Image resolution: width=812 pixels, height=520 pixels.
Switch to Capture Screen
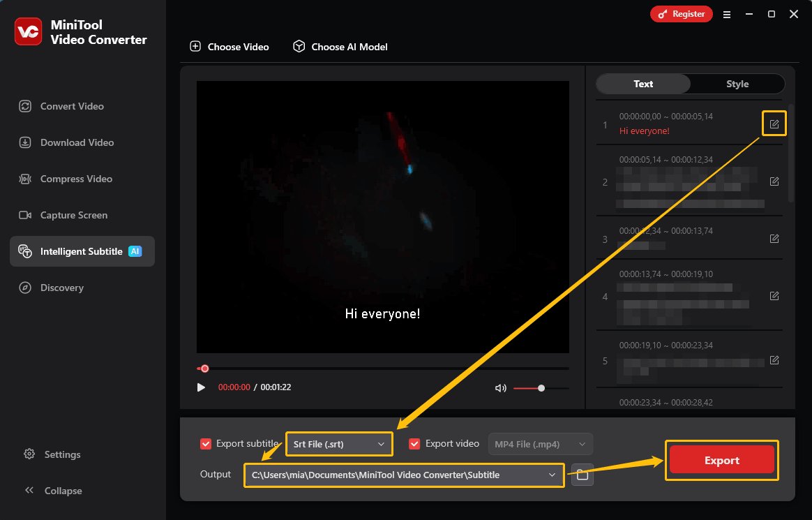click(72, 215)
